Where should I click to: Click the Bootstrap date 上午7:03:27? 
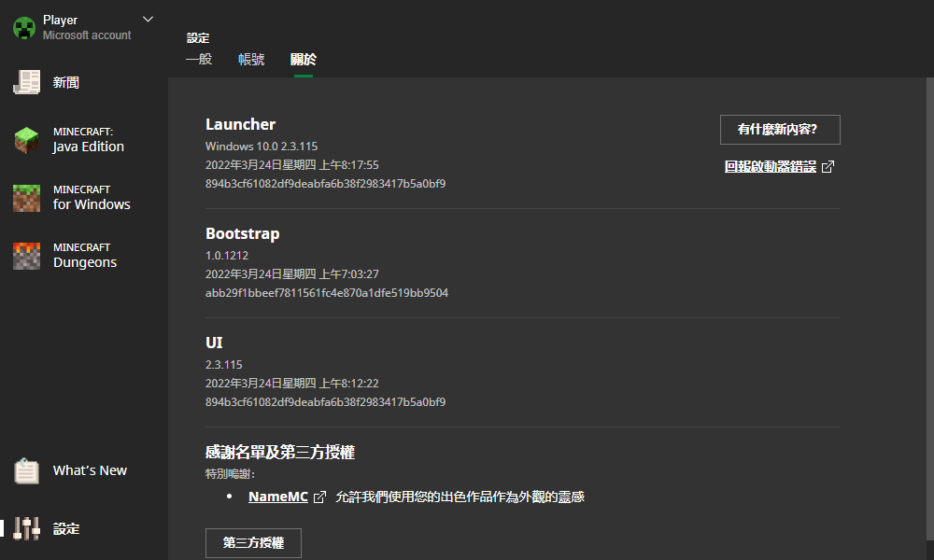[x=291, y=273]
